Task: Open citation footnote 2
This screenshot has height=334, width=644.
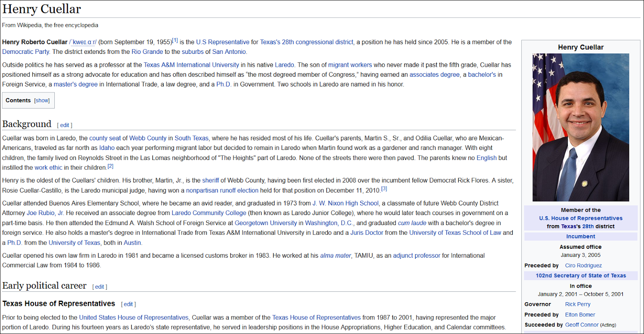Action: pos(111,166)
